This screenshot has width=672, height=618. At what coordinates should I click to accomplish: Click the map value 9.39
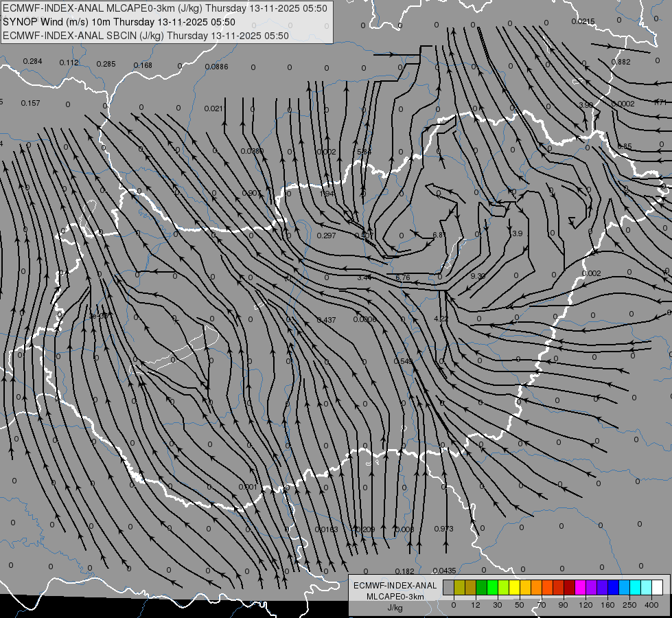478,276
